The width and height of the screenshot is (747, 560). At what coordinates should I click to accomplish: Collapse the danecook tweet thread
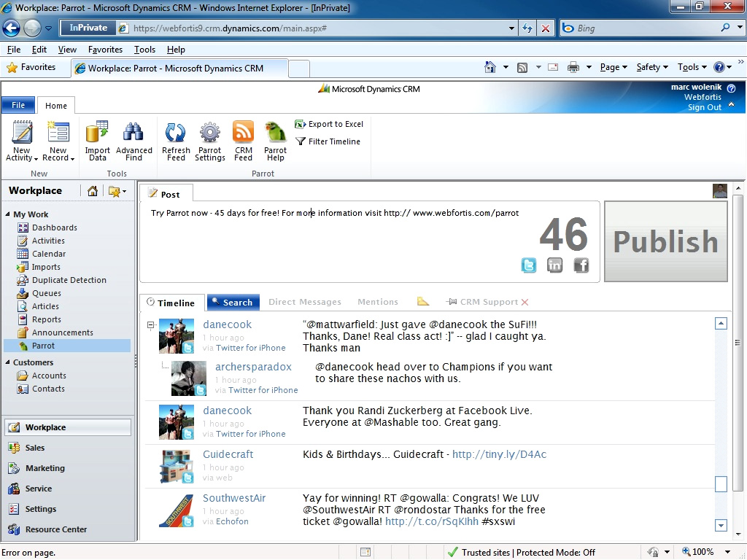click(x=150, y=325)
